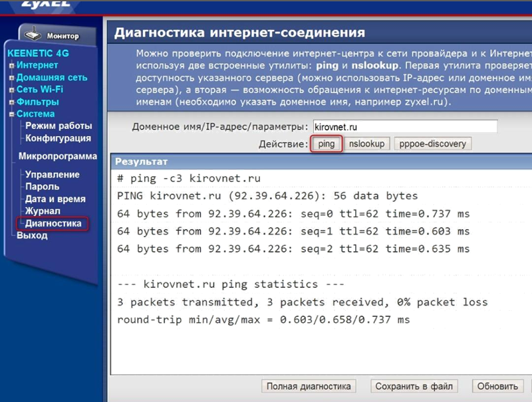Click the domain name/IP address input field
The image size is (532, 402).
tap(405, 127)
